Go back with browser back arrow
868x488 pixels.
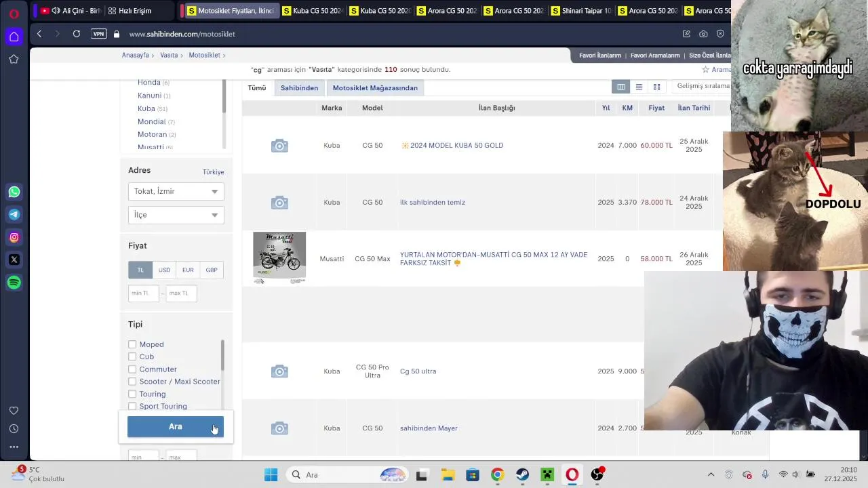(x=39, y=34)
